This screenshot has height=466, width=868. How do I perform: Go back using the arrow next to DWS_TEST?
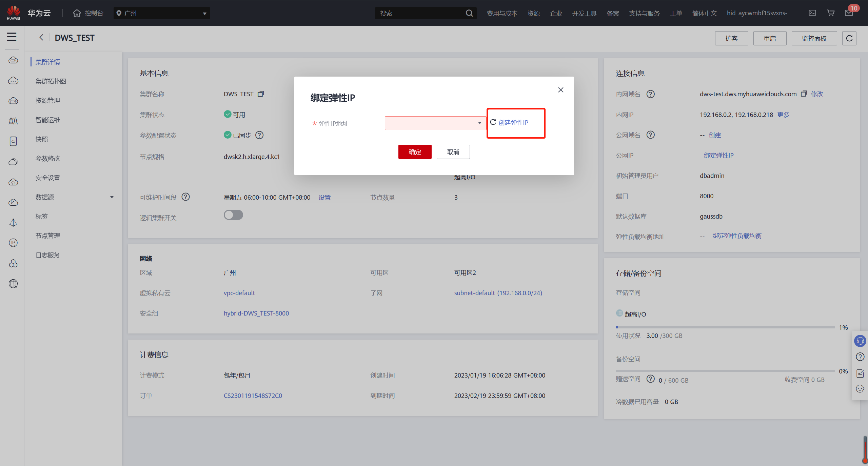click(41, 37)
